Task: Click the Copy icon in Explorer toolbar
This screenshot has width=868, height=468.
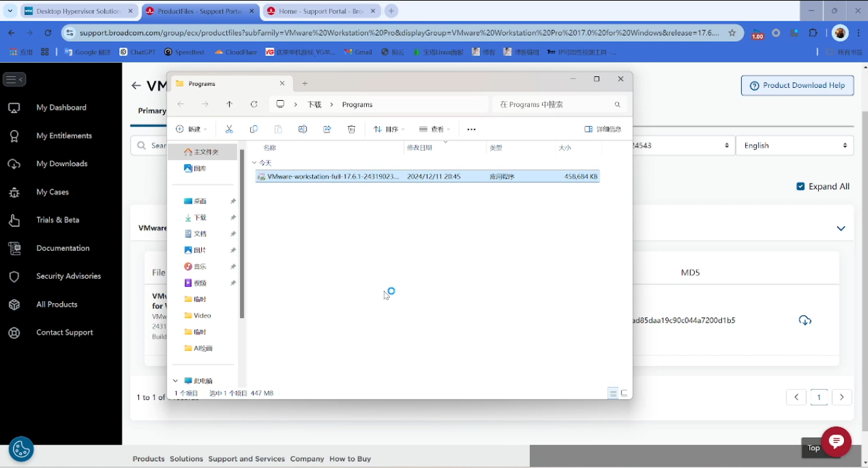Action: [x=254, y=129]
